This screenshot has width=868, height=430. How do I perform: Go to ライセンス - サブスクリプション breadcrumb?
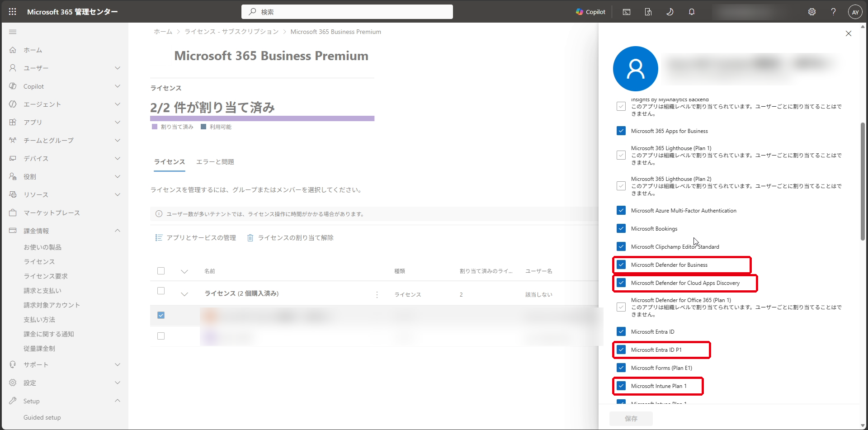(231, 32)
